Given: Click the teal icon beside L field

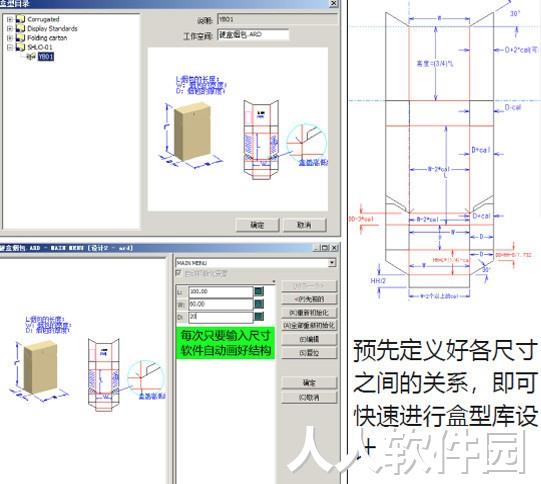Looking at the screenshot, I should (x=259, y=292).
